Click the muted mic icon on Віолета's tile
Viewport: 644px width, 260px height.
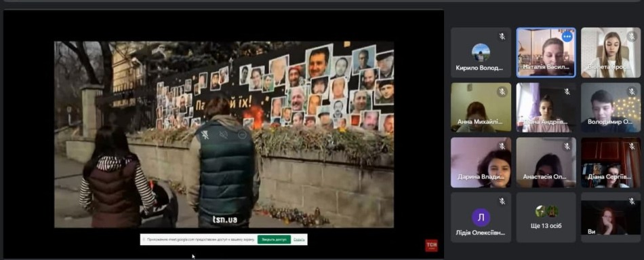pos(632,37)
